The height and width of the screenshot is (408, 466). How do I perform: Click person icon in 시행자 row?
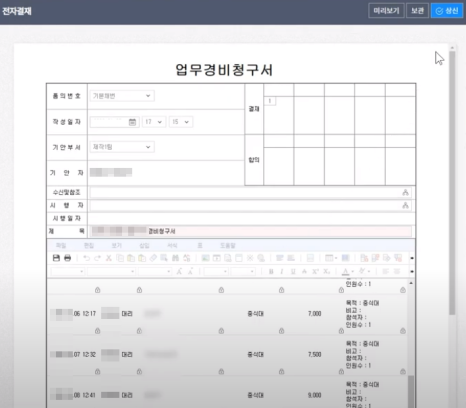(405, 205)
